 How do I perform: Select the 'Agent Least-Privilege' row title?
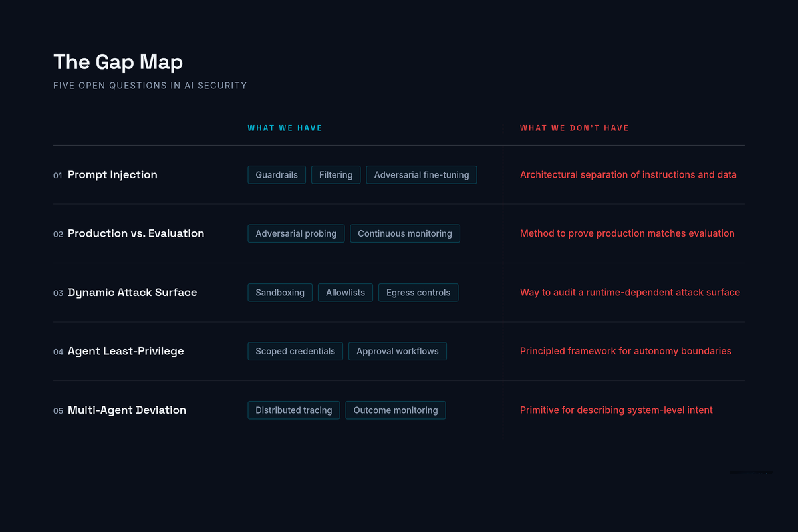pos(126,351)
